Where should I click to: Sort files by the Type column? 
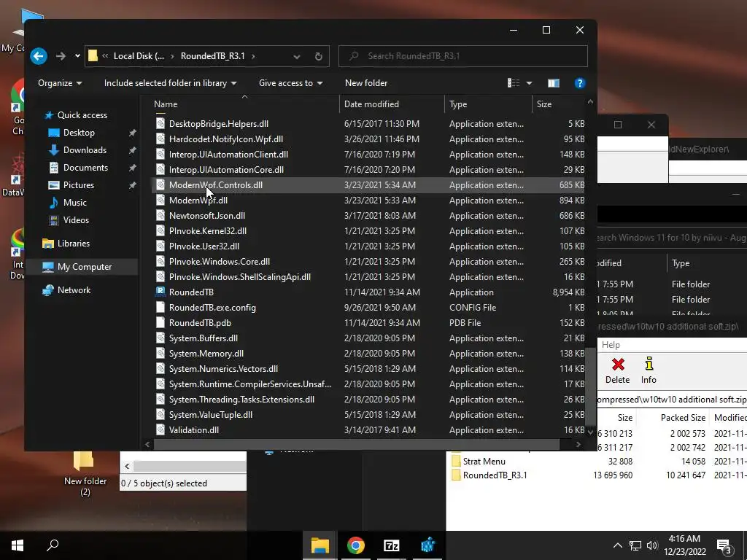(x=488, y=104)
